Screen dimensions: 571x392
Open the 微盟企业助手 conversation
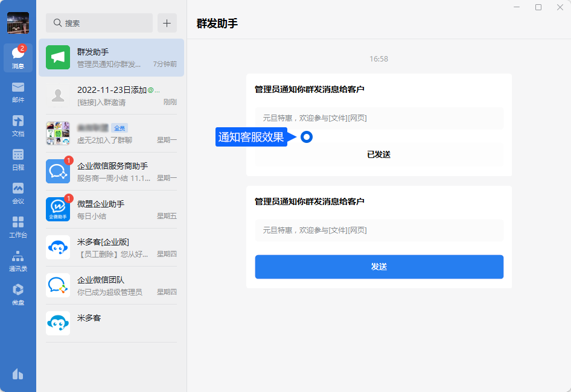click(x=111, y=209)
